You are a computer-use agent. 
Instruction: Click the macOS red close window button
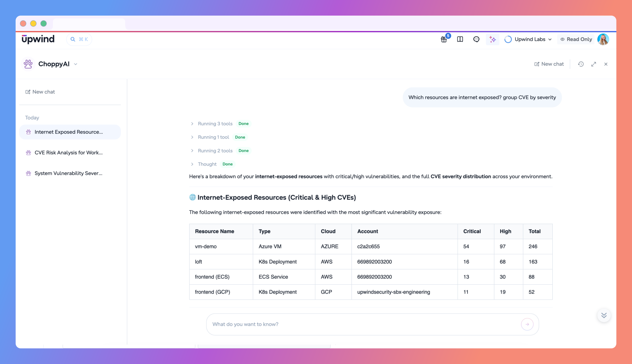click(x=23, y=23)
